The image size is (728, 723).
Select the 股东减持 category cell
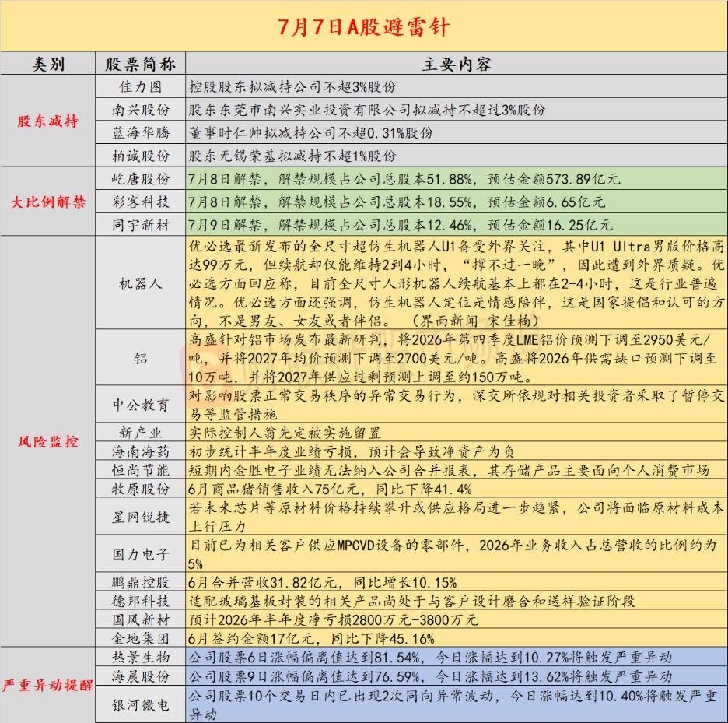tap(47, 121)
